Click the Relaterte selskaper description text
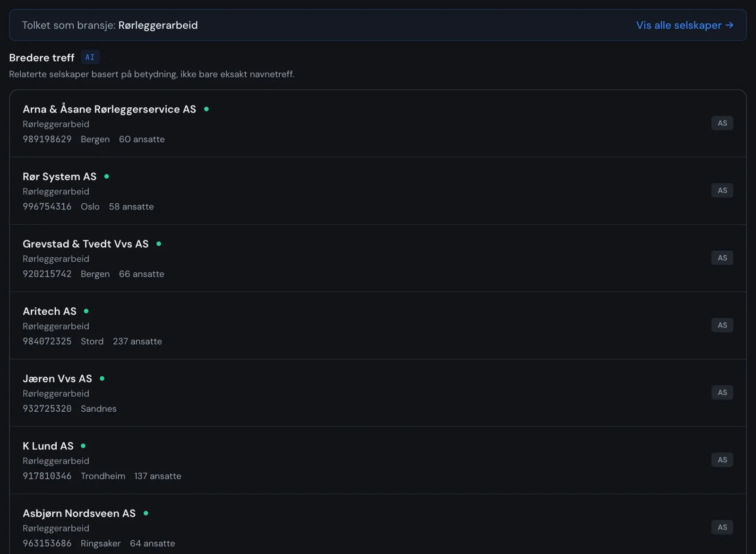This screenshot has height=554, width=756. pos(152,74)
